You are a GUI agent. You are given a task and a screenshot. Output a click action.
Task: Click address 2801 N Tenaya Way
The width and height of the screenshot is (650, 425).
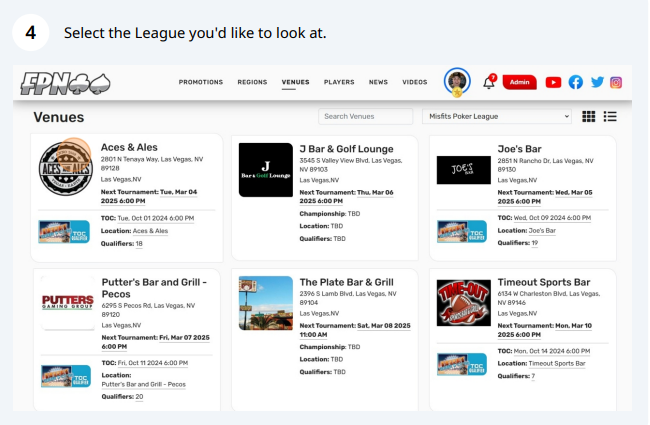click(152, 163)
